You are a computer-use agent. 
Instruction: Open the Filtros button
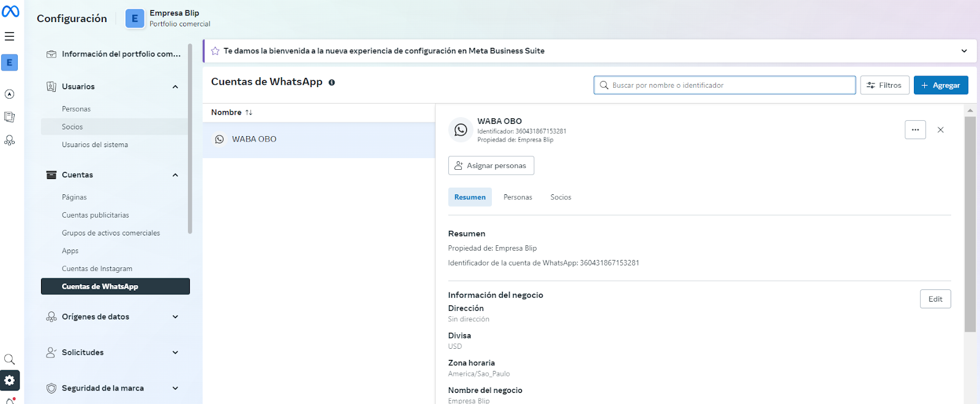[884, 85]
